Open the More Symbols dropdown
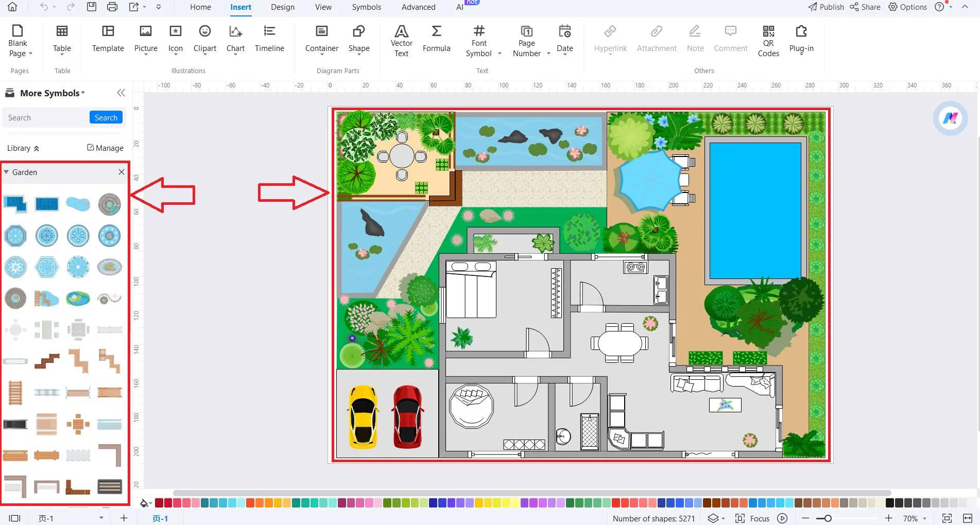980x525 pixels. point(83,93)
